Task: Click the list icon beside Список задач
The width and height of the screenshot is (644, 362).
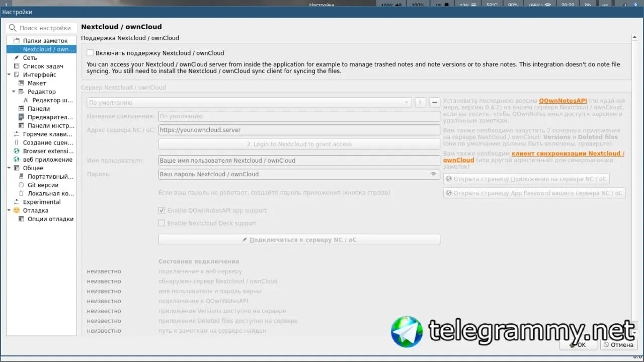Action: pos(17,66)
